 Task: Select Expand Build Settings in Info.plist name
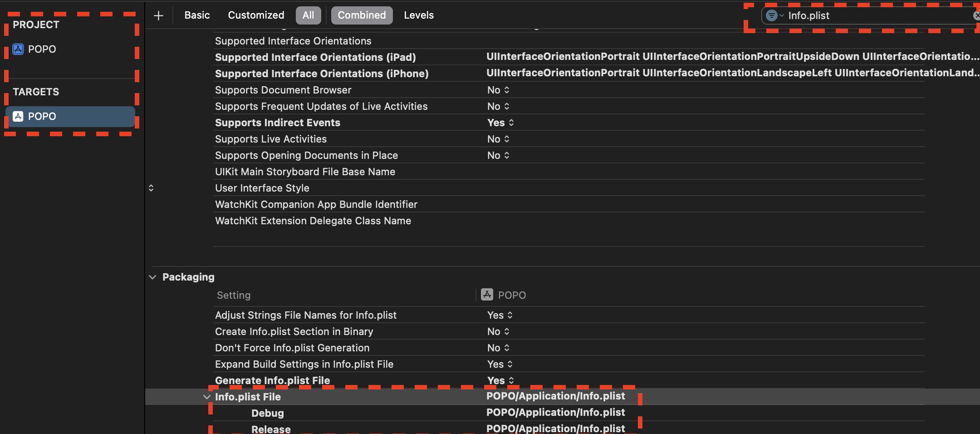(304, 364)
